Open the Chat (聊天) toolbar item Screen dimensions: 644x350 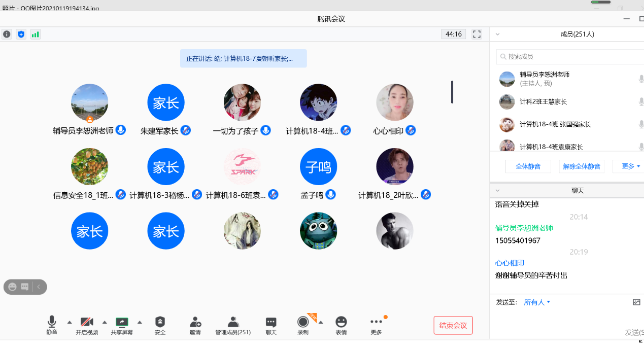coord(271,323)
